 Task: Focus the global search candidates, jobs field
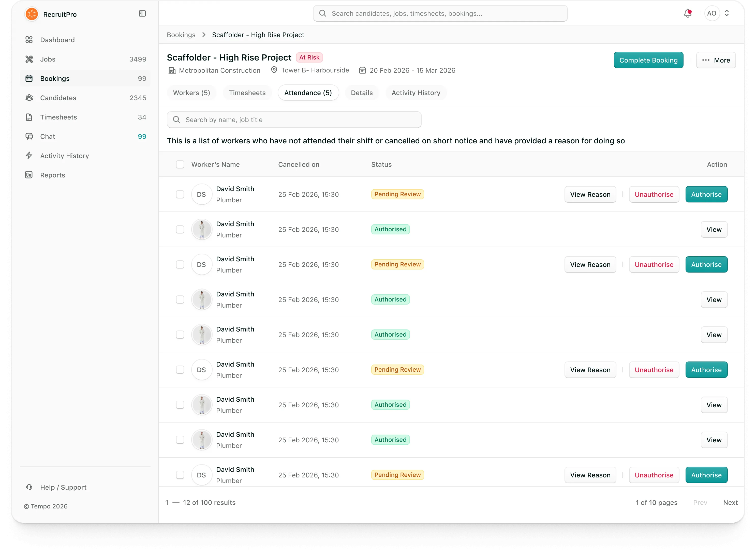pyautogui.click(x=440, y=13)
